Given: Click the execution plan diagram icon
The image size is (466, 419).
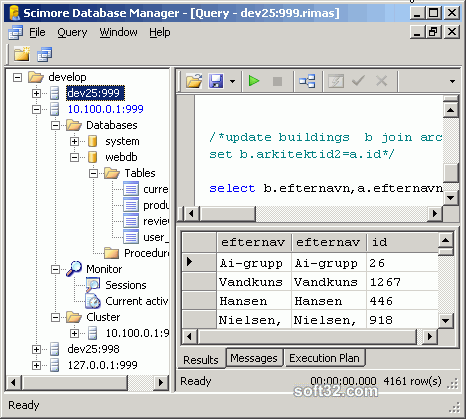Looking at the screenshot, I should click(307, 81).
